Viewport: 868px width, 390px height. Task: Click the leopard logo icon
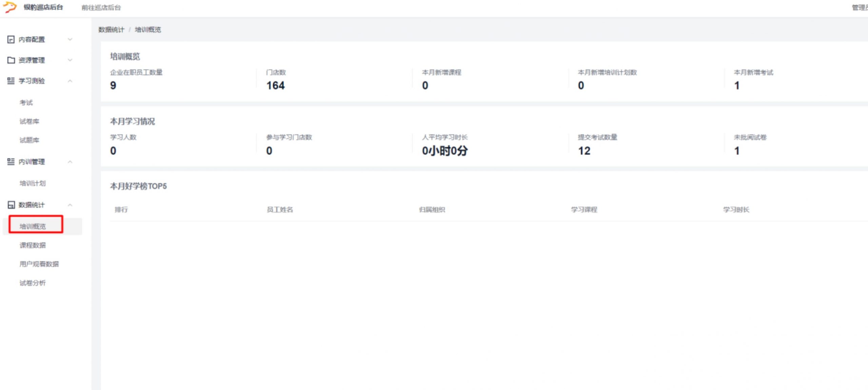[10, 7]
